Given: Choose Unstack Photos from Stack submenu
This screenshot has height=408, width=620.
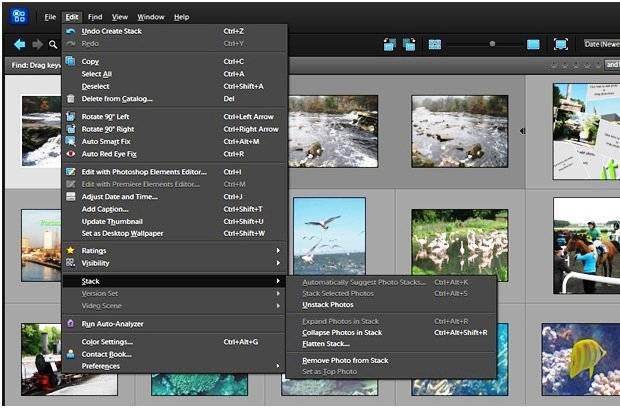Looking at the screenshot, I should pyautogui.click(x=328, y=304).
